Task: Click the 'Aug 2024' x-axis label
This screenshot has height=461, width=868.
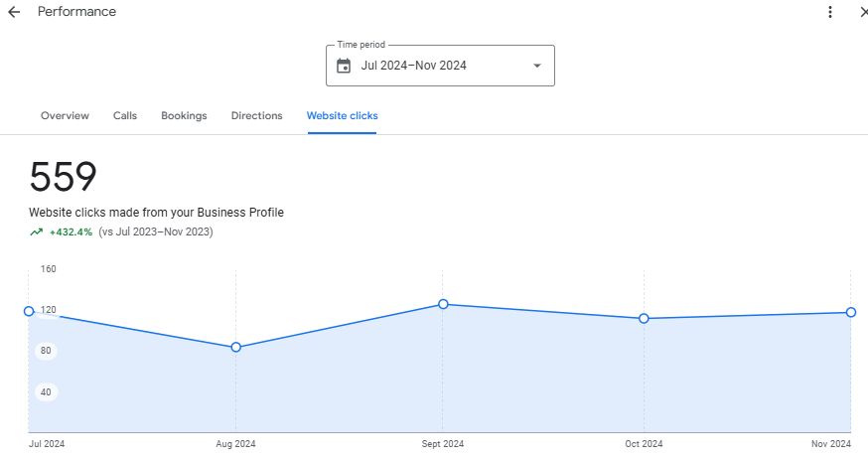Action: 235,444
